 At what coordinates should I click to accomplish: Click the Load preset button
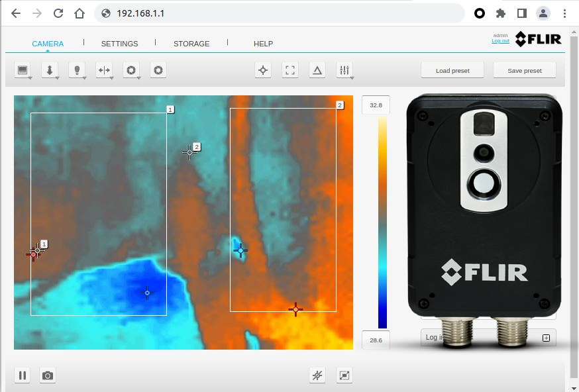coord(452,70)
